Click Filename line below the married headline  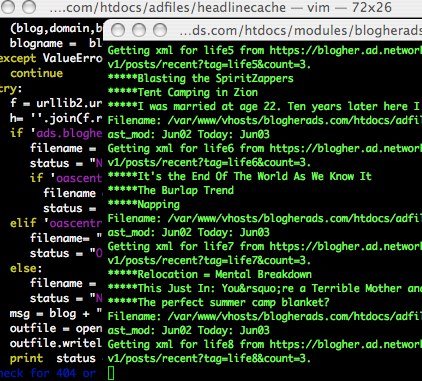265,120
